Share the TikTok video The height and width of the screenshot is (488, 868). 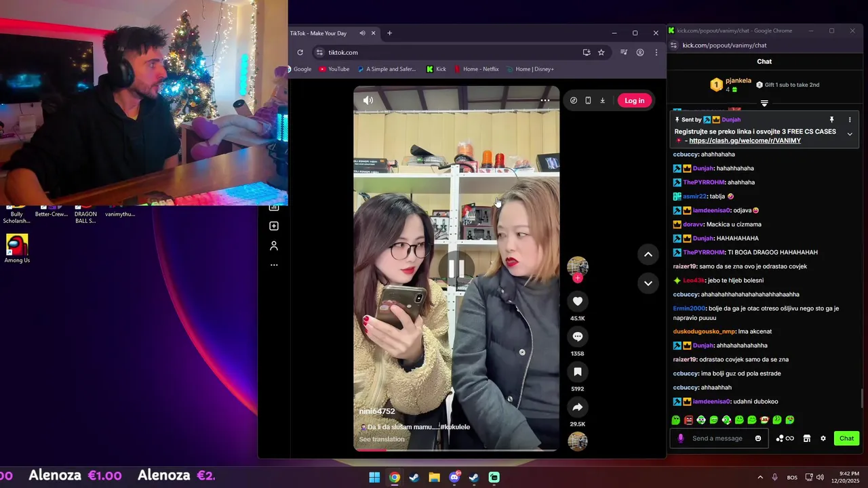click(x=578, y=407)
